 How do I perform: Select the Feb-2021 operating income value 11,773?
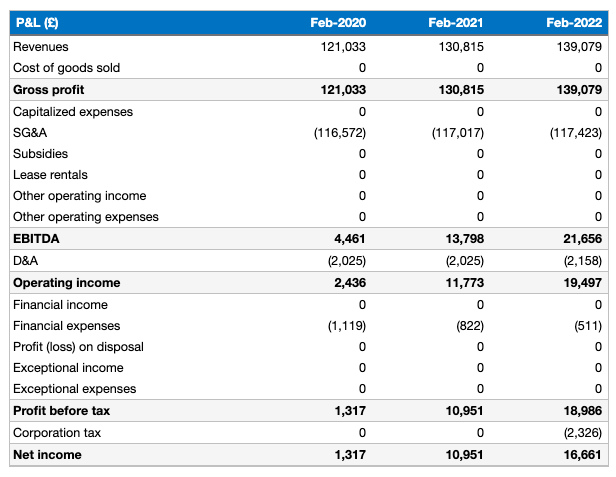466,283
